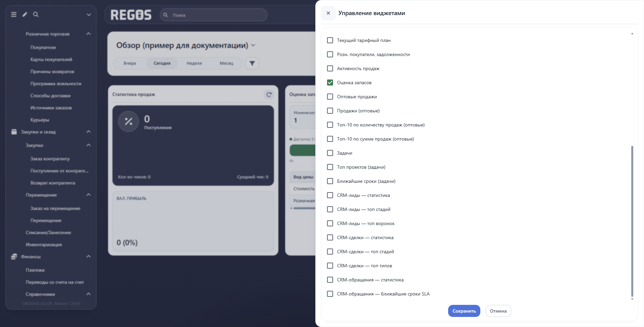Click the REGOS logo
Screen dimensions: 644x327
pos(131,15)
